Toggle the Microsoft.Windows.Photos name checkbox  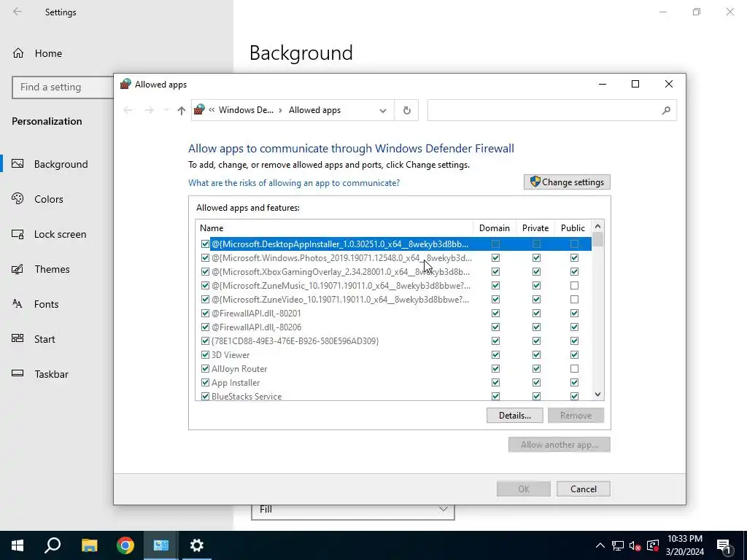(x=205, y=258)
